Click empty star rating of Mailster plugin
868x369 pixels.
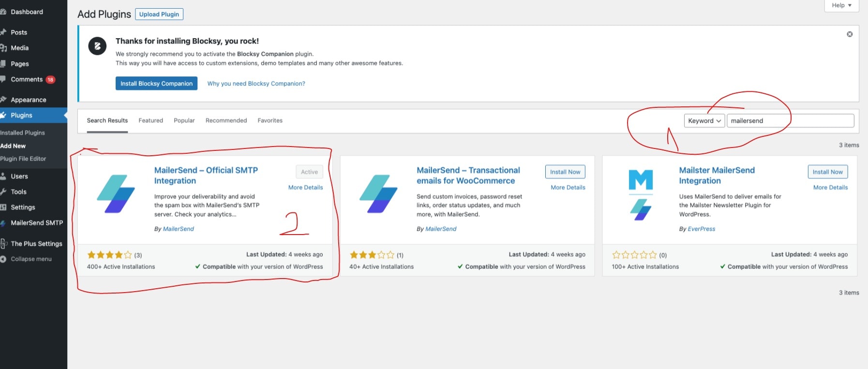634,255
